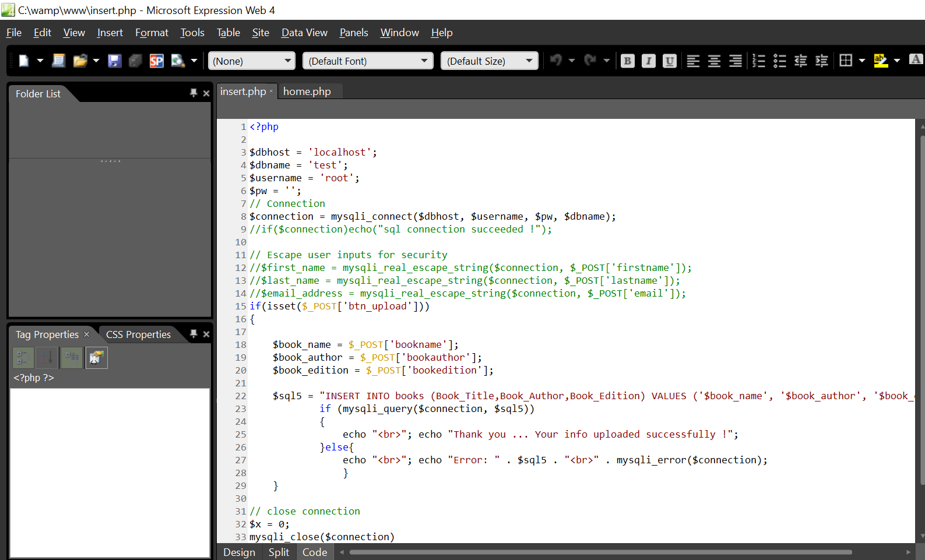Select the Tag Properties tab
The height and width of the screenshot is (560, 925).
pos(47,334)
